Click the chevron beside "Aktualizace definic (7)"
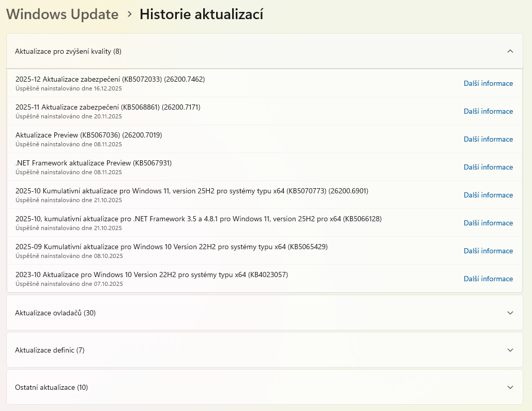This screenshot has height=411, width=532. [510, 350]
